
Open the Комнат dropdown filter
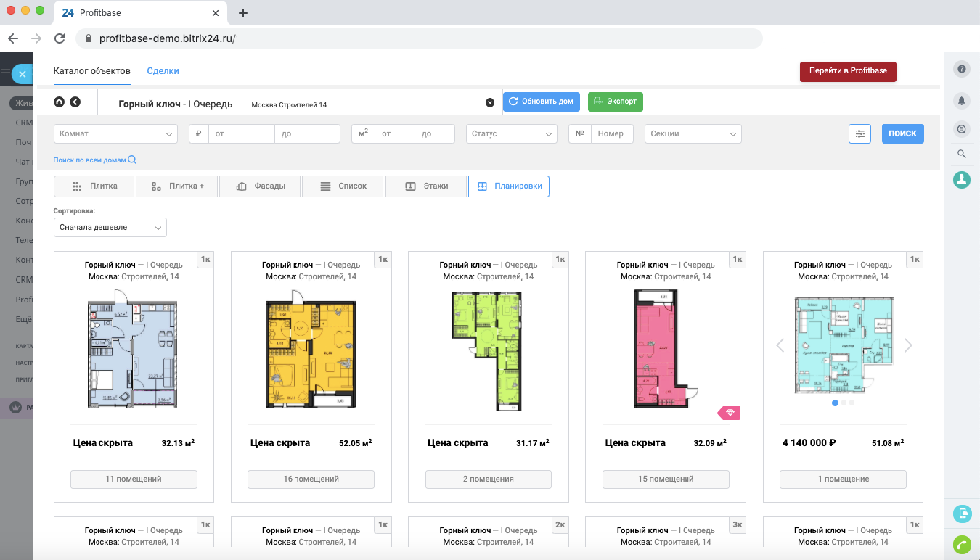point(115,134)
